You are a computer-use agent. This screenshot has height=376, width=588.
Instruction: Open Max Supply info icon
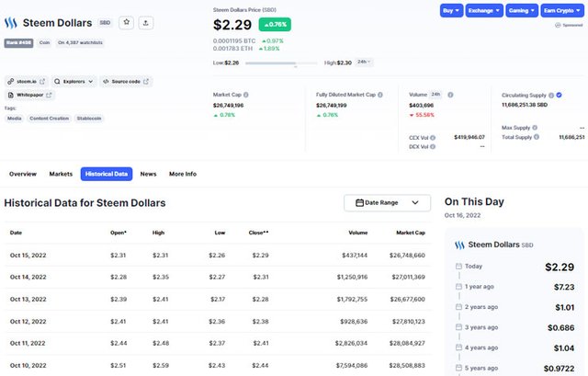click(x=535, y=128)
